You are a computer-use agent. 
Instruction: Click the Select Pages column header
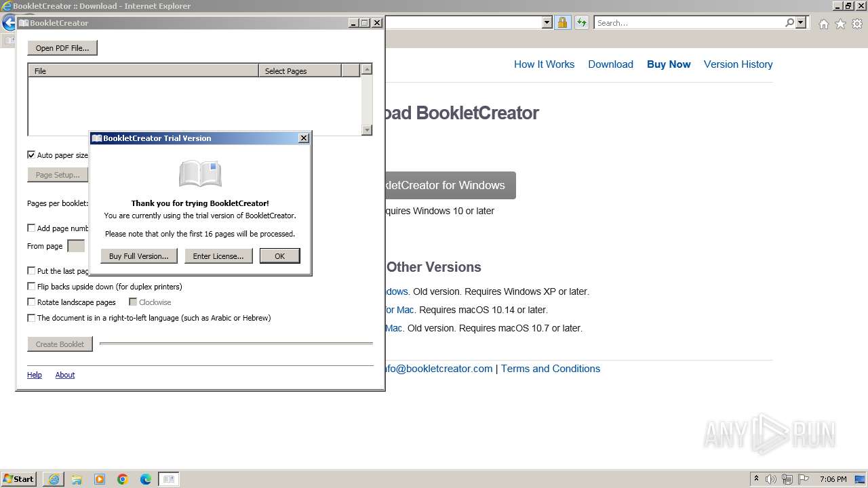[x=300, y=70]
